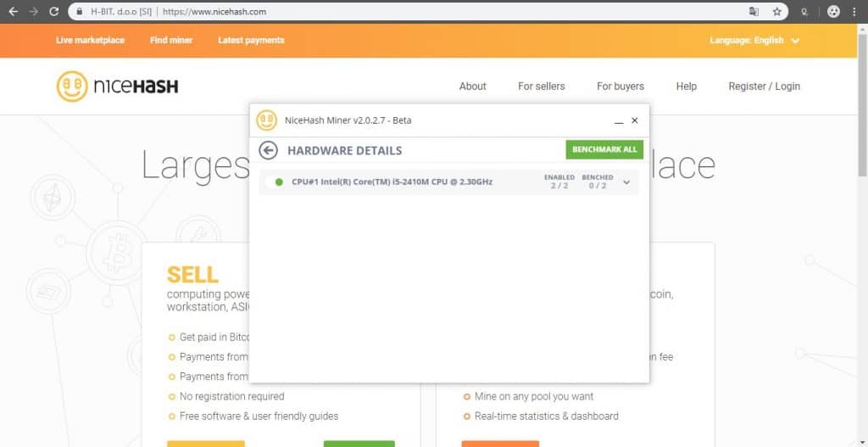Click the translate page icon in address bar

click(x=754, y=12)
